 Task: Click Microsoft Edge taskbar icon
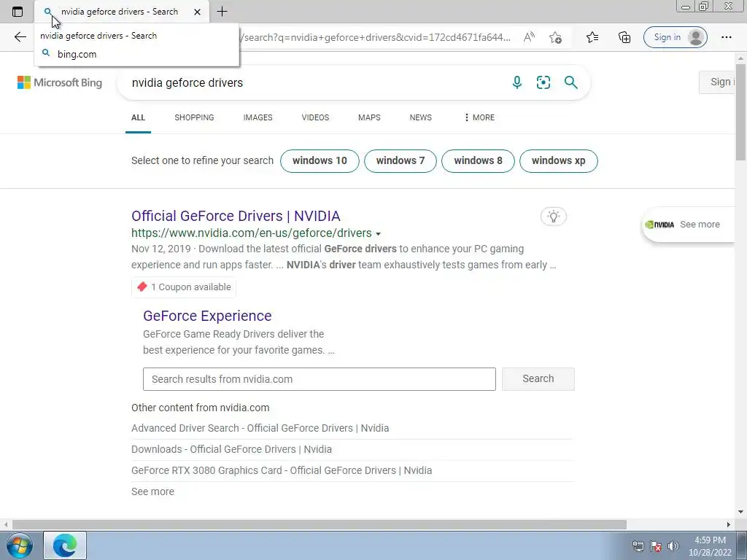tap(65, 545)
